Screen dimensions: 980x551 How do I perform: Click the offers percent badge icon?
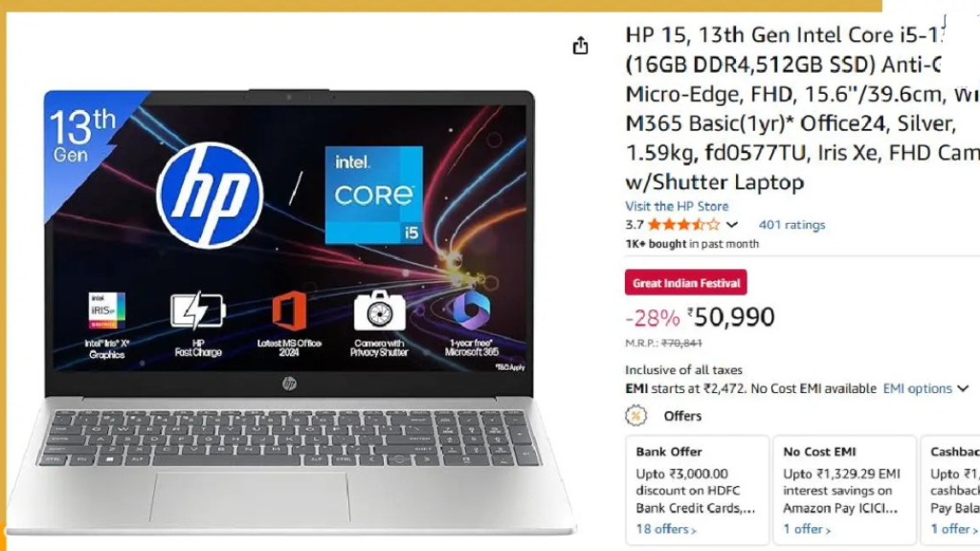click(635, 415)
